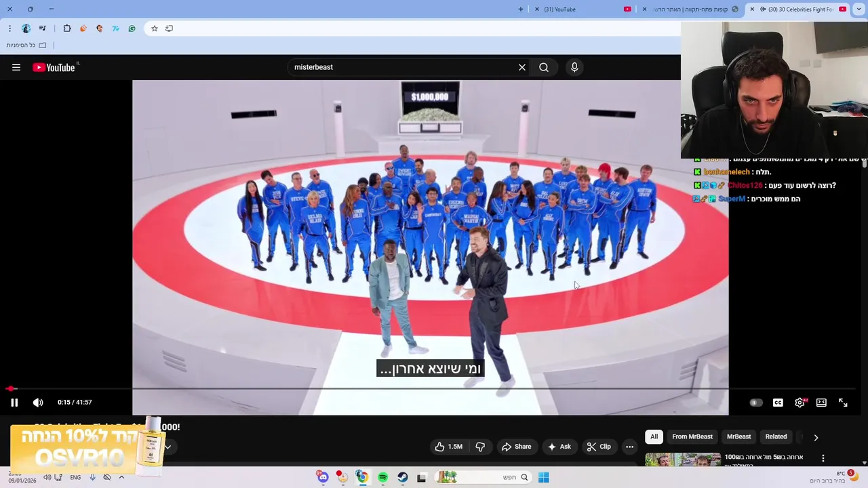Open options for recommended video
This screenshot has width=868, height=488.
click(823, 458)
